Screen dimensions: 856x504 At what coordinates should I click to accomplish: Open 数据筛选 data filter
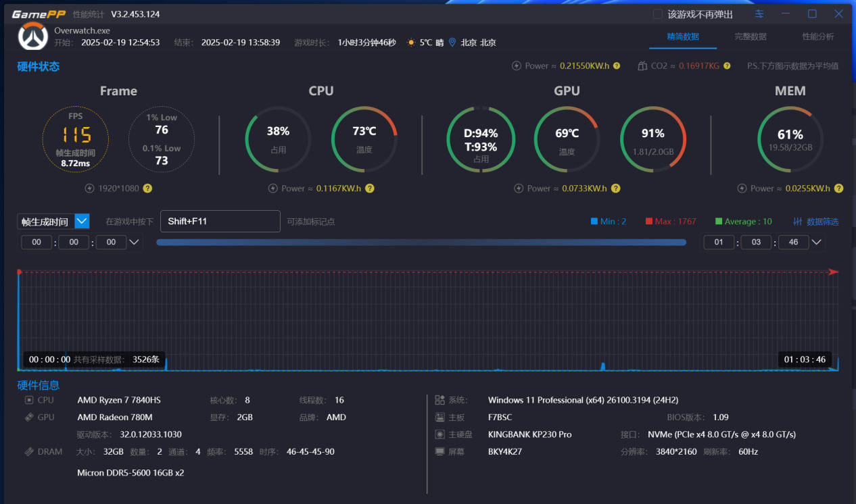click(815, 222)
